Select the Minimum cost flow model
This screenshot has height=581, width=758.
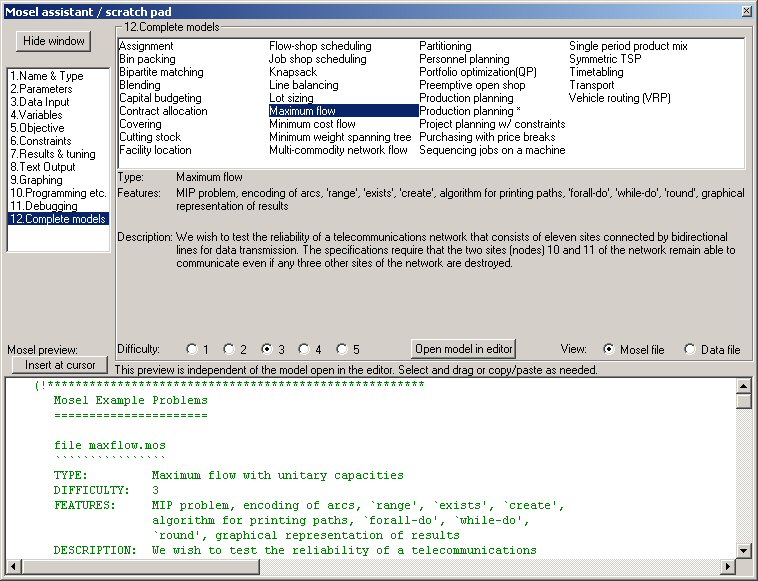[x=312, y=124]
